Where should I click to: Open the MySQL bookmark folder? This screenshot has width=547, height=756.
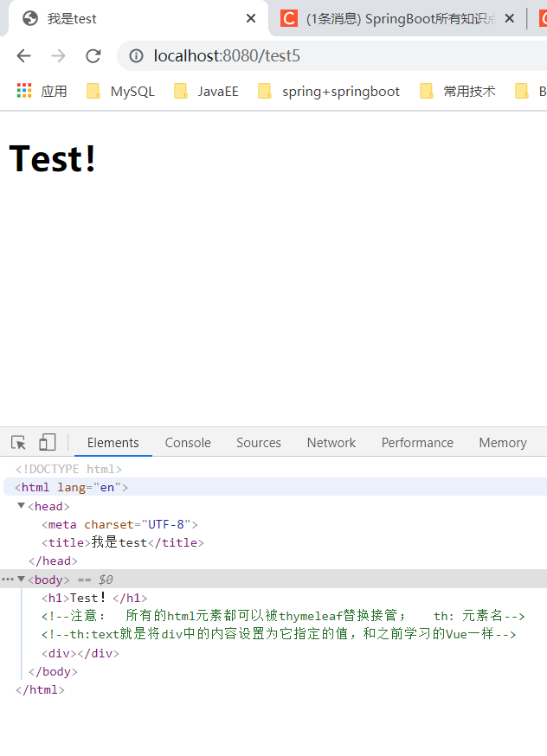[120, 91]
